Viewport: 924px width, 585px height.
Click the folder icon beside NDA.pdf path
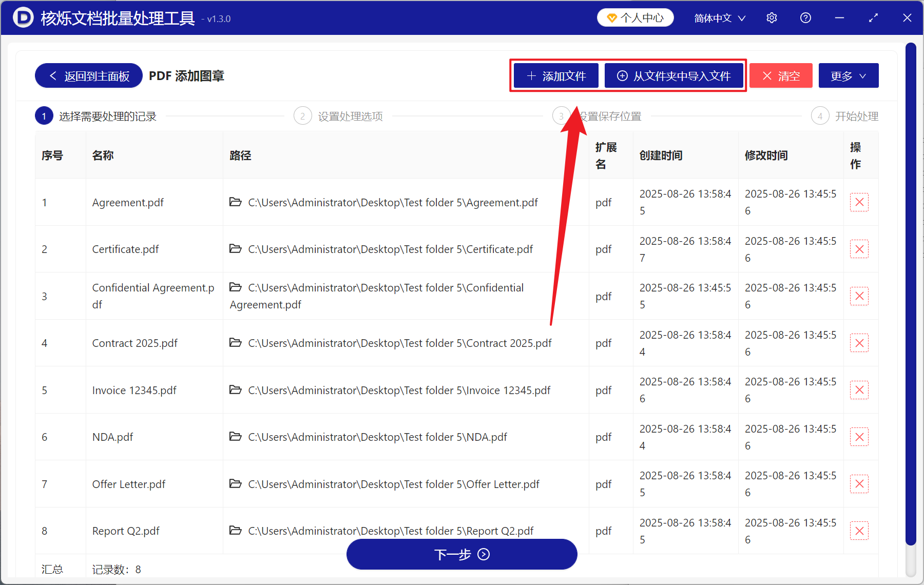(236, 437)
